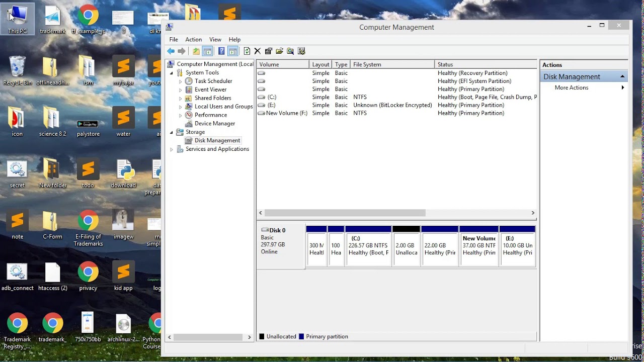The height and width of the screenshot is (362, 644).
Task: Select the 2.00 GB Unallocated partition block
Action: coord(406,246)
